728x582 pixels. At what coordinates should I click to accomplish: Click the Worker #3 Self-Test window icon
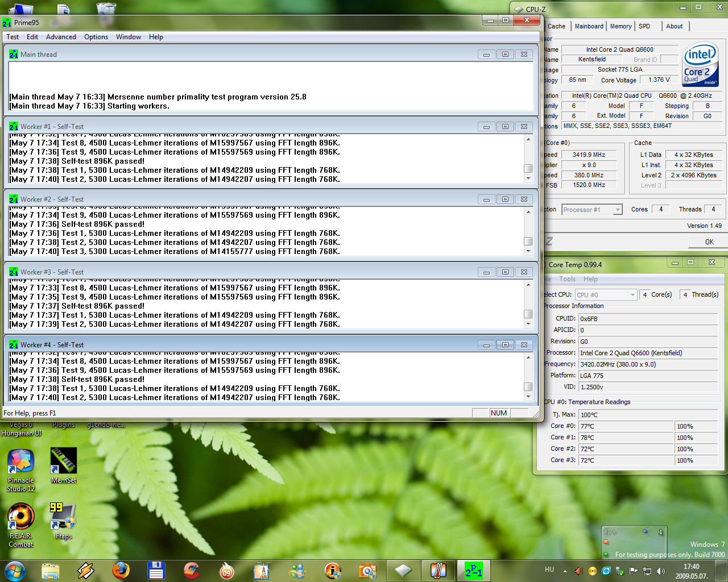coord(14,272)
